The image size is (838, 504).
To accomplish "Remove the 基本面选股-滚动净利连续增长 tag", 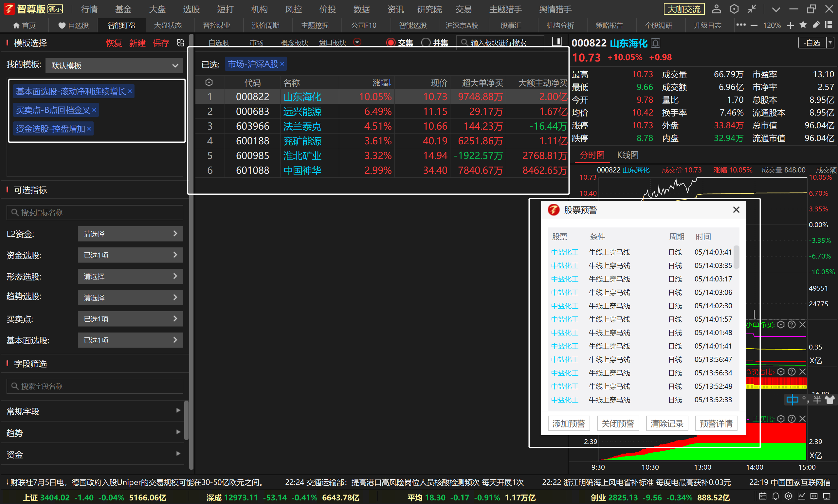I will point(130,91).
